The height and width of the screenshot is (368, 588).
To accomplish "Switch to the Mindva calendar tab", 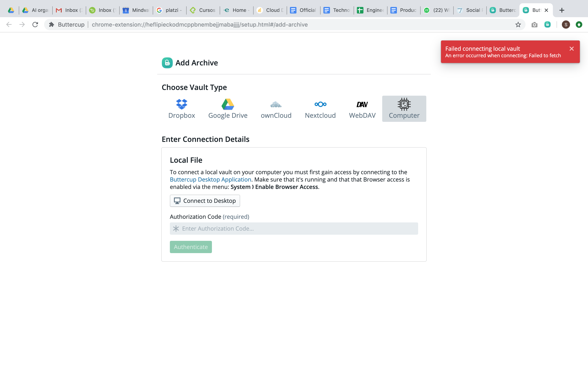I will (136, 10).
